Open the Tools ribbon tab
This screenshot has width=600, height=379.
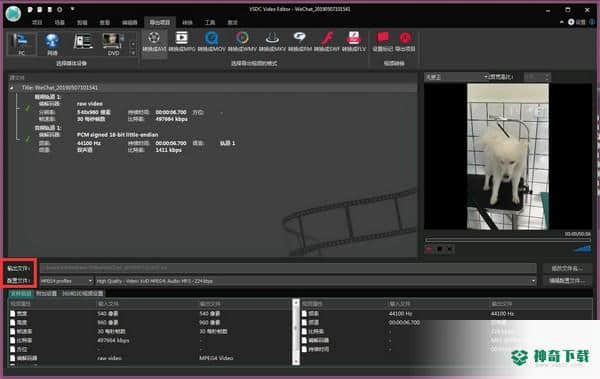point(210,23)
